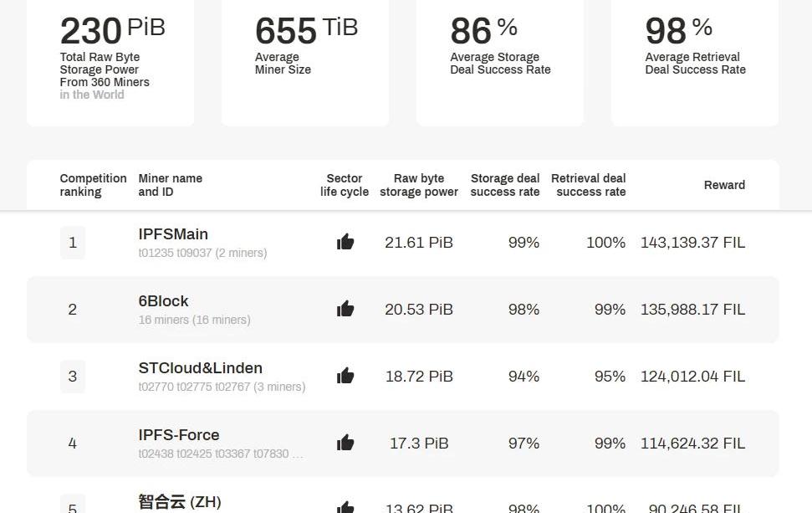Viewport: 812px width, 513px height.
Task: Click the Reward column header
Action: [724, 185]
